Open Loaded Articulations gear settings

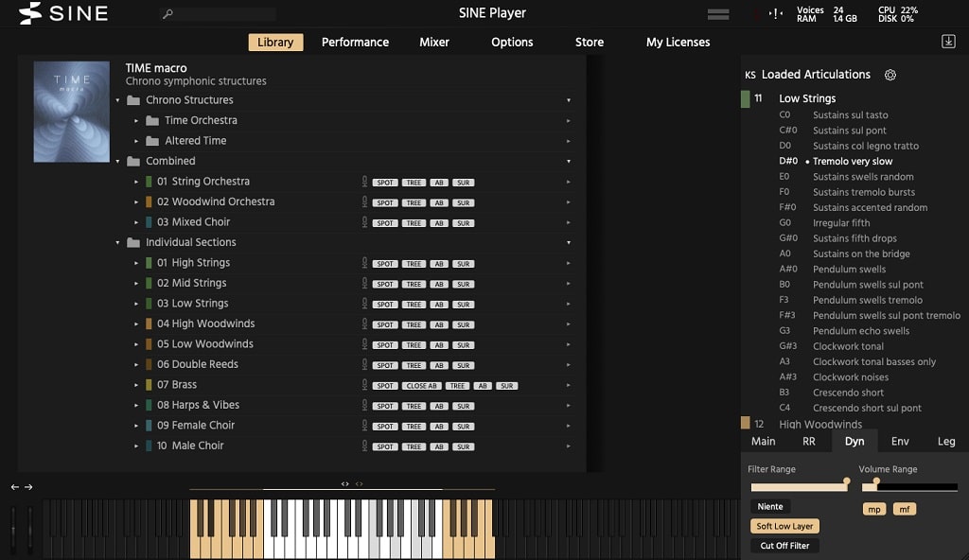click(890, 75)
